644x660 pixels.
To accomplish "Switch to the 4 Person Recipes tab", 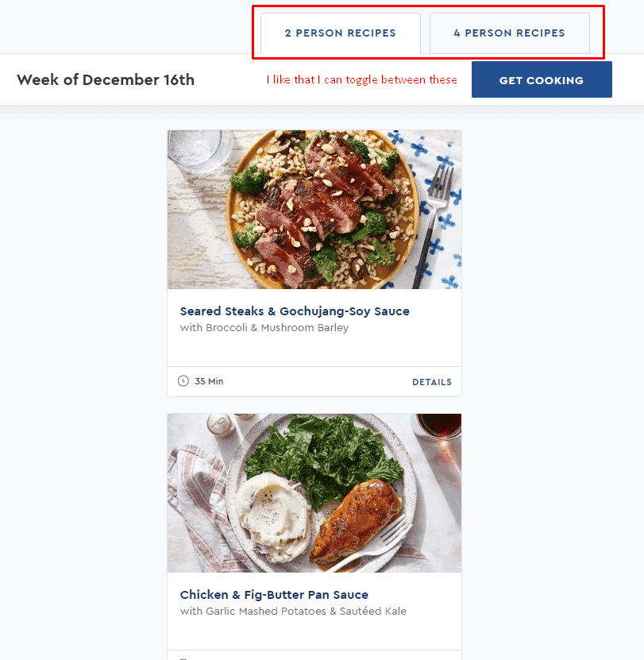I will [509, 33].
